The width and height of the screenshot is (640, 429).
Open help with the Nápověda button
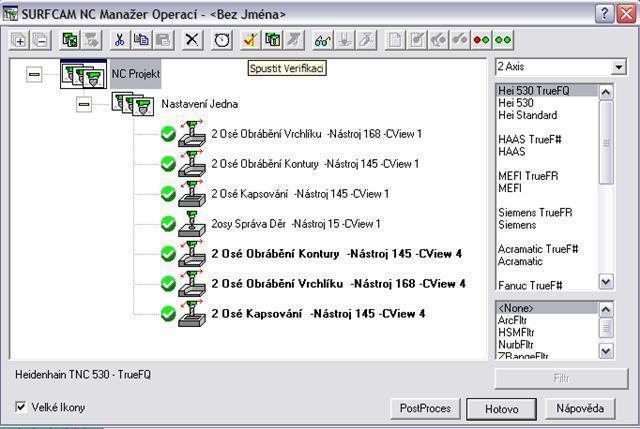(x=580, y=409)
